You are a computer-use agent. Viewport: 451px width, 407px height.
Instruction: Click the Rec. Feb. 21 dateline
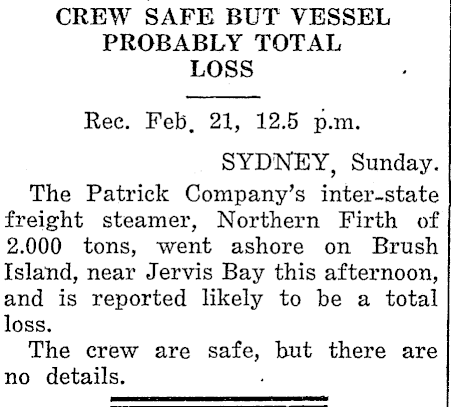coord(158,121)
